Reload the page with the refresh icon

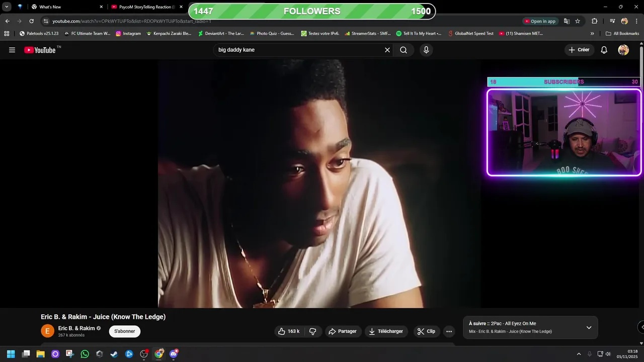(x=31, y=21)
